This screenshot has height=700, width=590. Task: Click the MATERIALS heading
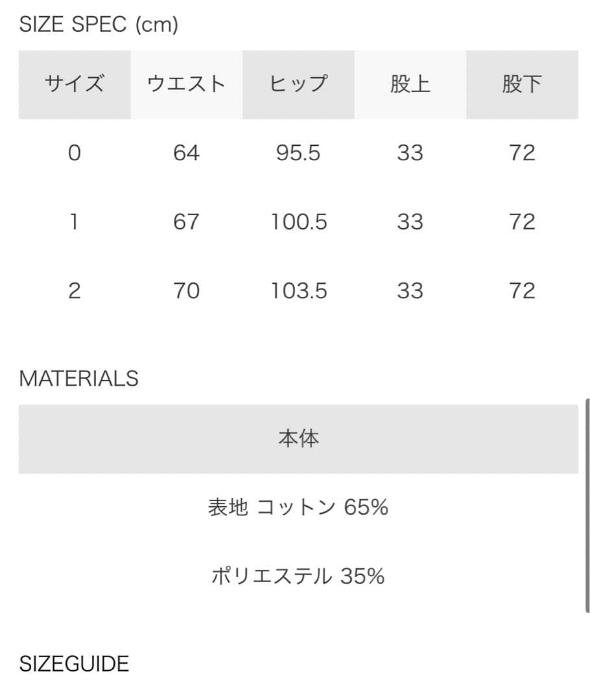click(x=78, y=379)
